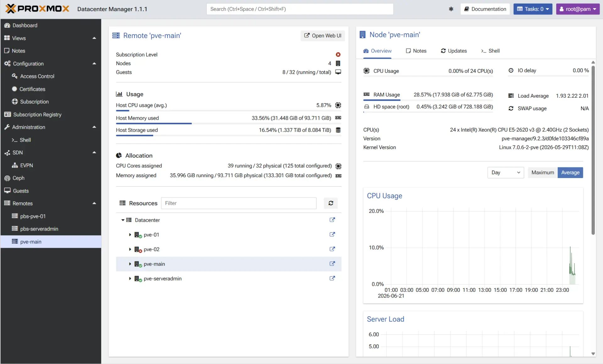The image size is (603, 364).
Task: Open the Guests page
Action: tap(51, 191)
